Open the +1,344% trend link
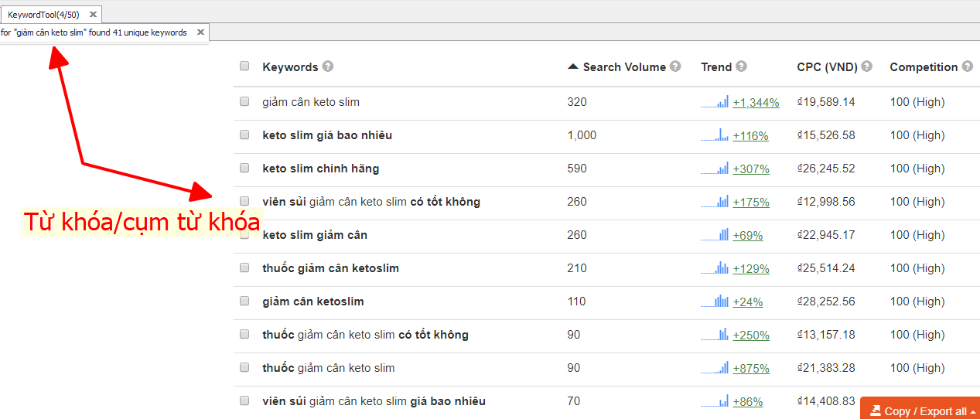 click(x=756, y=103)
